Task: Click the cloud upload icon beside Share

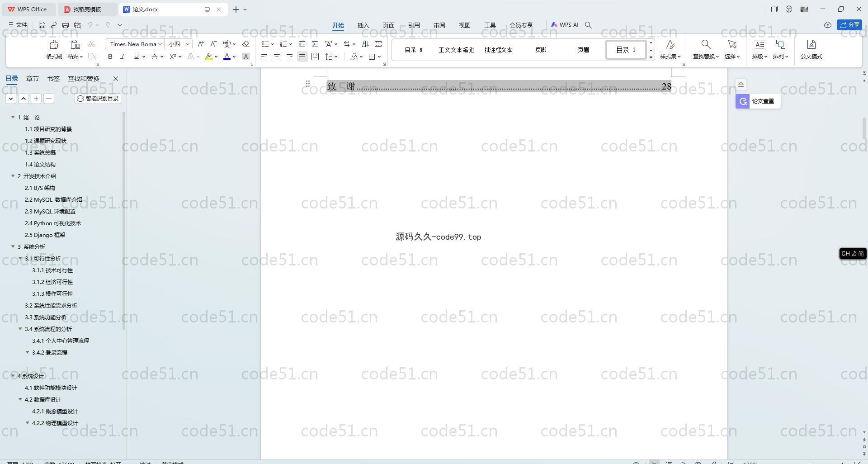Action: [827, 25]
